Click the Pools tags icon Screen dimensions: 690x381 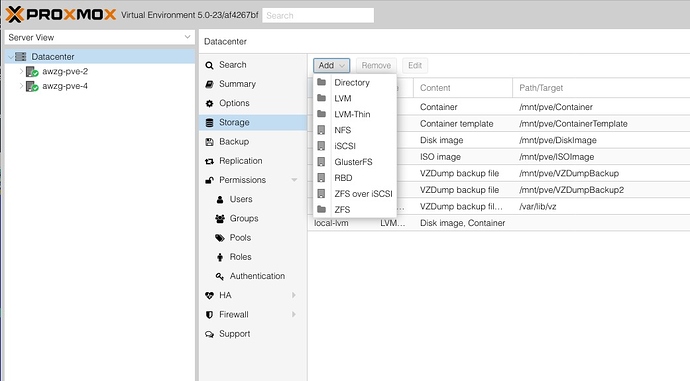pyautogui.click(x=220, y=238)
